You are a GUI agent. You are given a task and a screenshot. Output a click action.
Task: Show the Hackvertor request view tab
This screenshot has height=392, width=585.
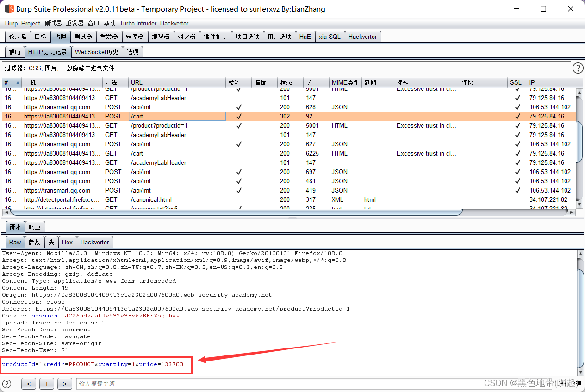tap(95, 242)
